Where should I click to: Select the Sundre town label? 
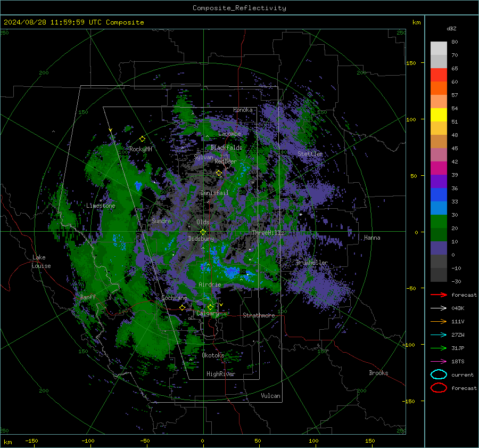162,221
